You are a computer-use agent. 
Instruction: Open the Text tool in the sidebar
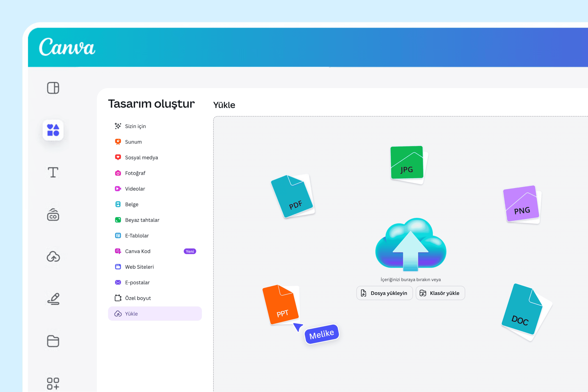pyautogui.click(x=53, y=172)
